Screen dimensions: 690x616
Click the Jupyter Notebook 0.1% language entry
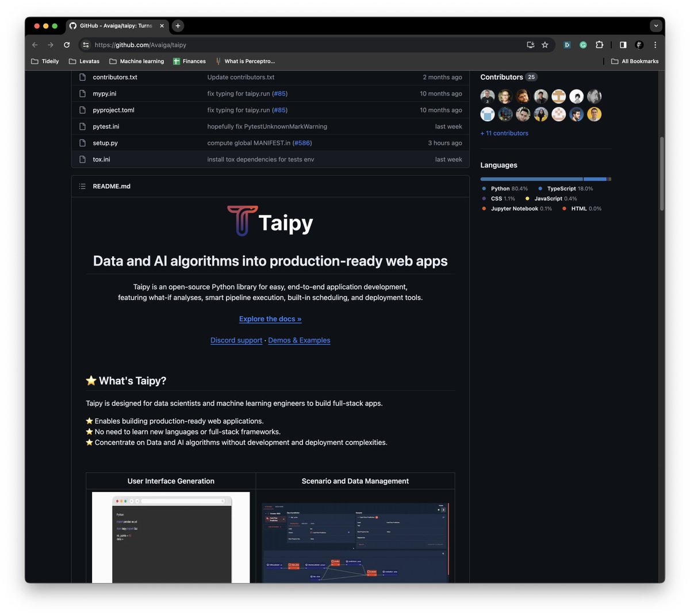[517, 209]
